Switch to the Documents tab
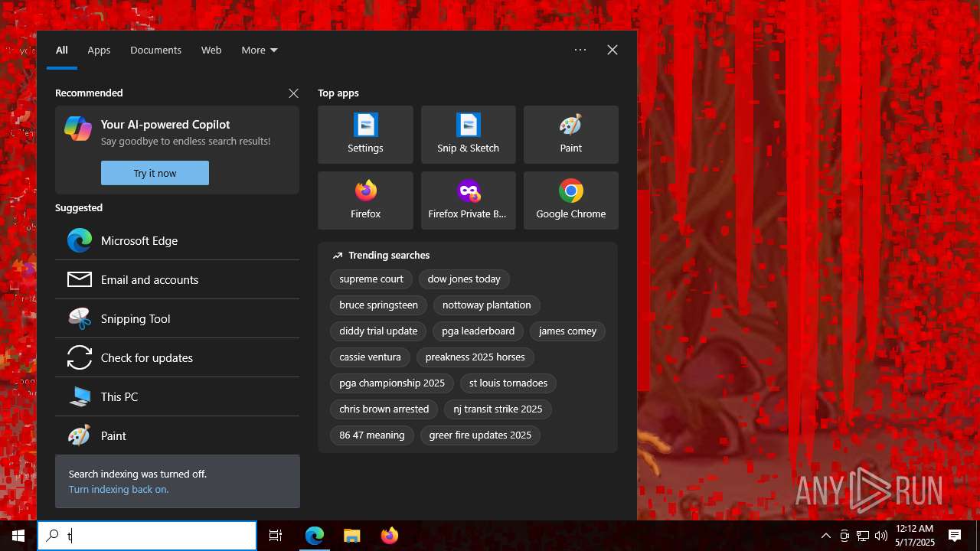Viewport: 980px width, 551px height. pos(155,50)
